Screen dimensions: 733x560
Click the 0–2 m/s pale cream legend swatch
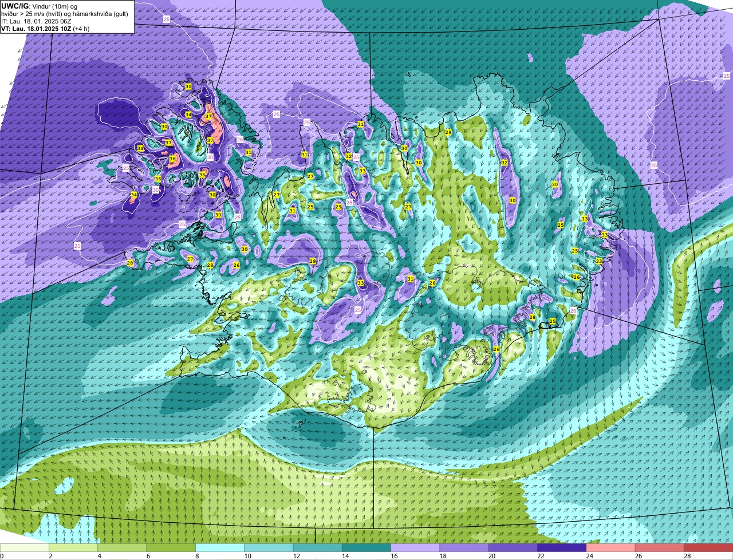25,548
